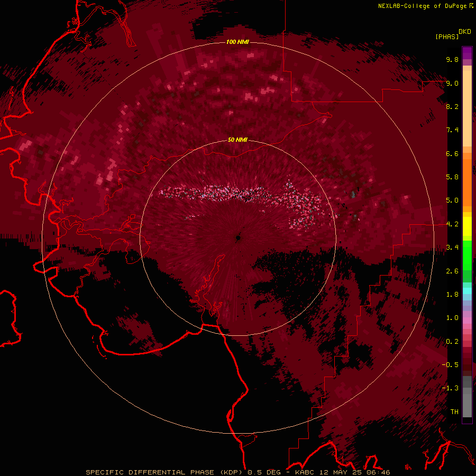This screenshot has width=476, height=476.
Task: Click the light peach color scale band
Action: click(x=467, y=108)
